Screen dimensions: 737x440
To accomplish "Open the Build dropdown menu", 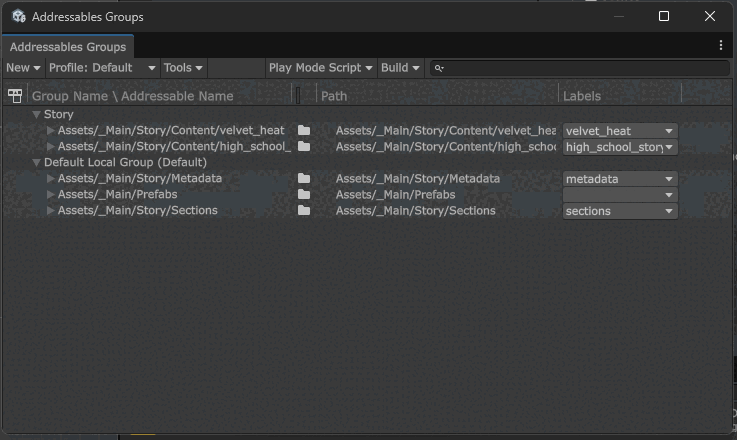I will (400, 68).
